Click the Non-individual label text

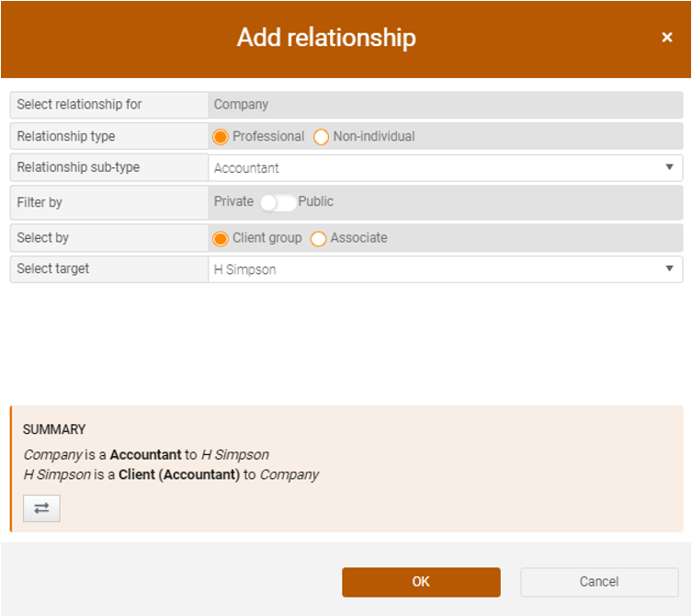(374, 136)
